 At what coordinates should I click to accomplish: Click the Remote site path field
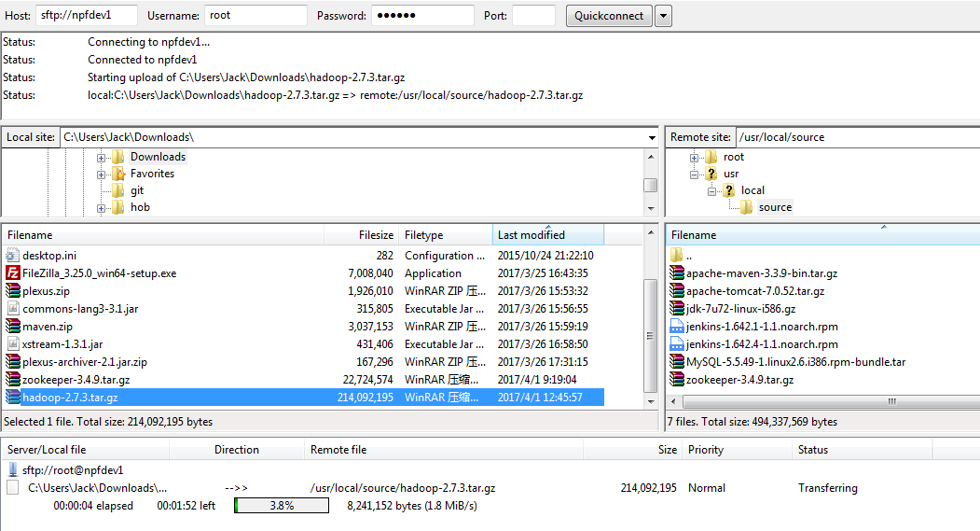pos(858,137)
